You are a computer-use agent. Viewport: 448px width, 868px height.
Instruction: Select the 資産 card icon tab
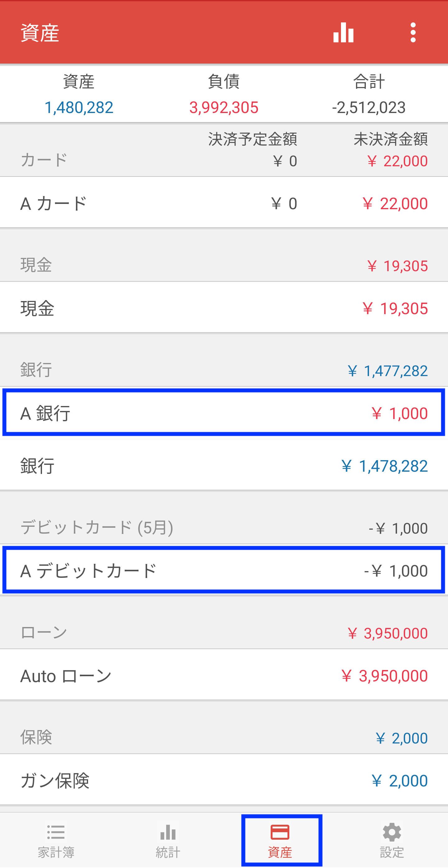tap(280, 840)
